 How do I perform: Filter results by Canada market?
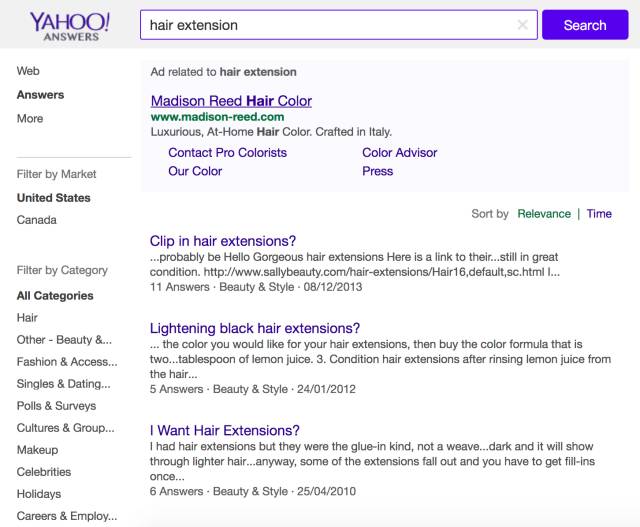[x=37, y=220]
